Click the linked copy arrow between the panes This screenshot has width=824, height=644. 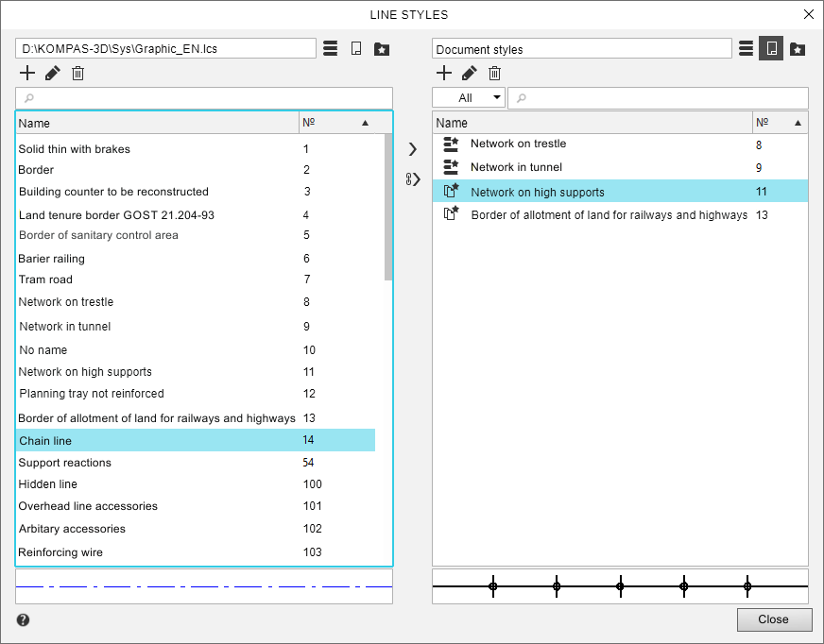click(412, 179)
